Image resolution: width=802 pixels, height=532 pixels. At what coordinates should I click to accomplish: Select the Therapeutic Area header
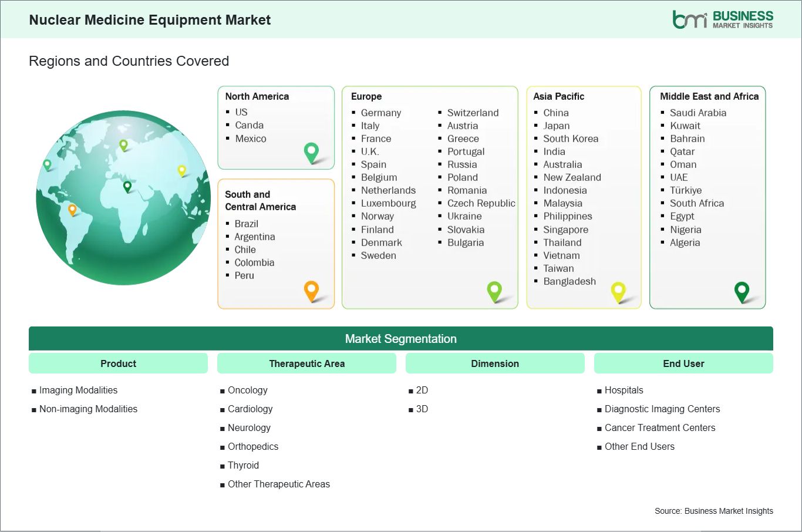306,363
